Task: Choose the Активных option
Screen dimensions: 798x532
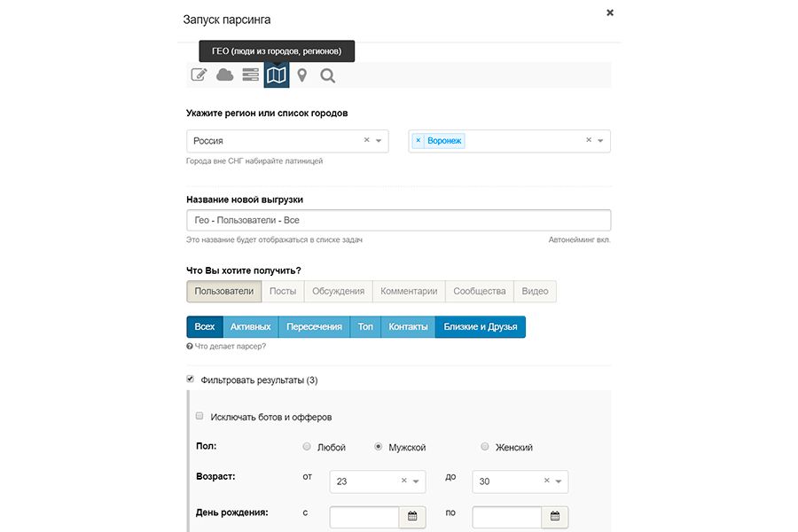Action: (x=250, y=327)
